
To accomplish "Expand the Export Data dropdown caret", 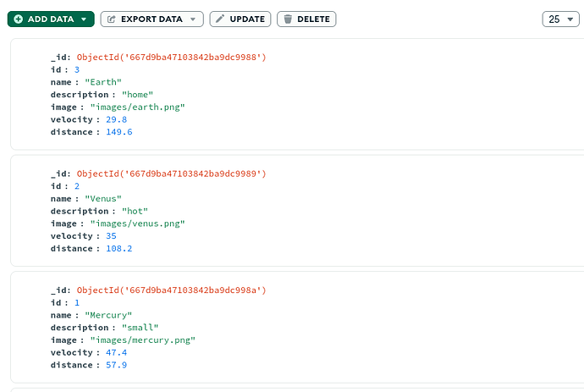I will pos(193,19).
